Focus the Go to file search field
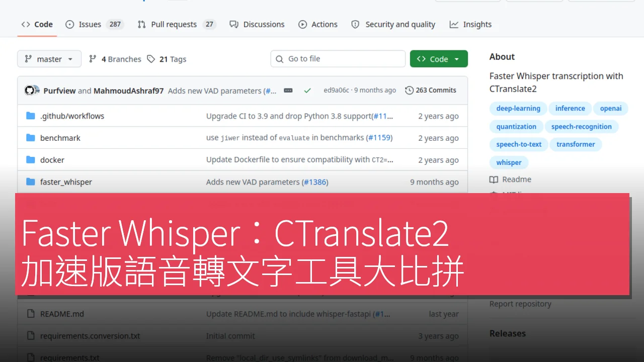Image resolution: width=644 pixels, height=362 pixels. pos(338,59)
